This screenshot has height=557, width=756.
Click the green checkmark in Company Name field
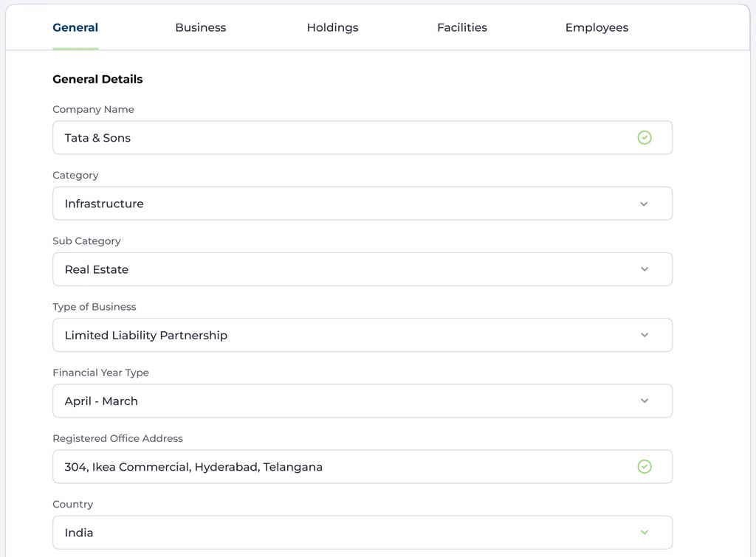(645, 138)
